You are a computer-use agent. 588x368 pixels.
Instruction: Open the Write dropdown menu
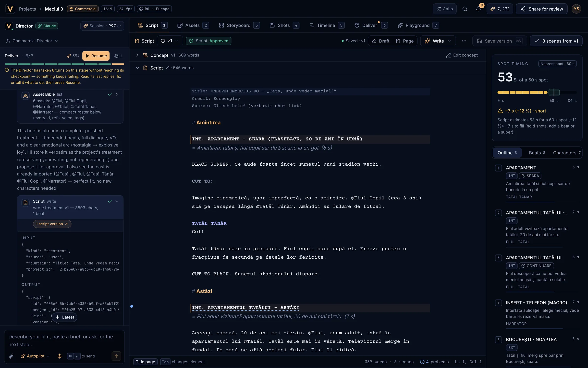pos(438,41)
